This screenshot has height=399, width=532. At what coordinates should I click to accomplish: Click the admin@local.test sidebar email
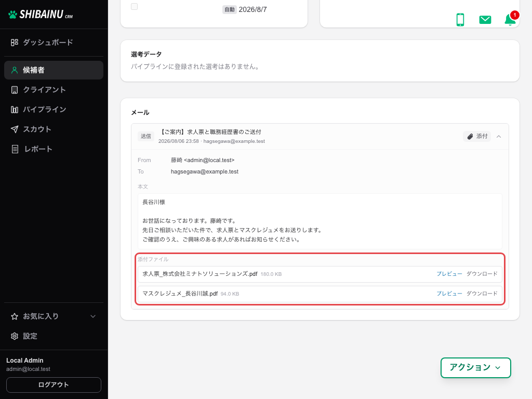(28, 369)
